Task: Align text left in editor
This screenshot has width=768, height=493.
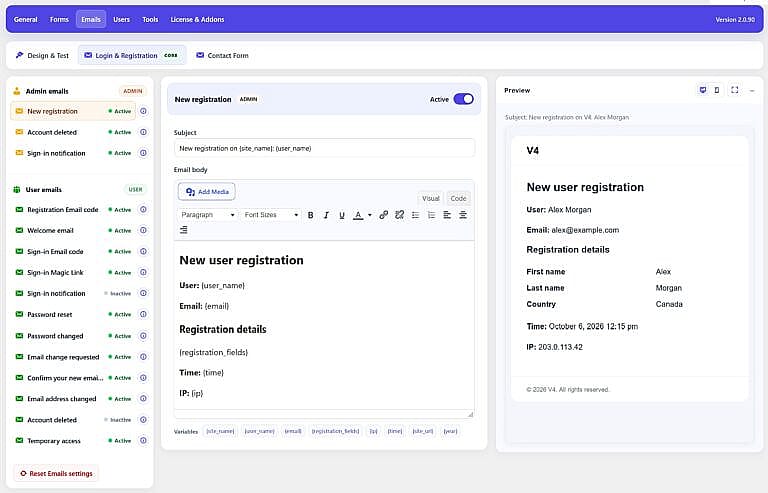Action: click(x=447, y=215)
